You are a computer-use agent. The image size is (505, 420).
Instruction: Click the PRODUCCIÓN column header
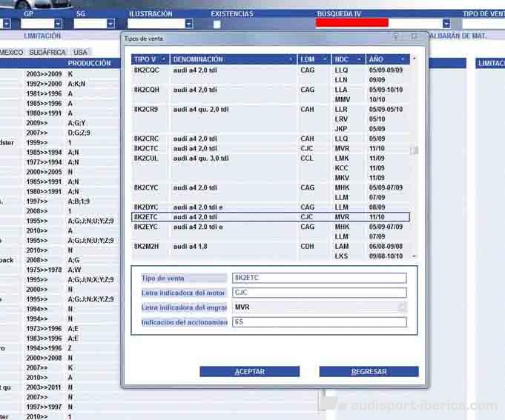[x=89, y=63]
